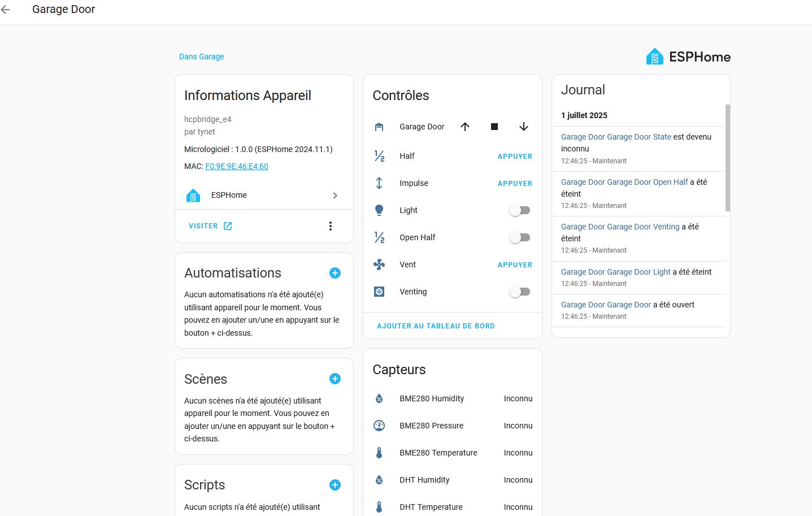Follow the Dans Garage area link
The image size is (812, 516).
coord(202,57)
